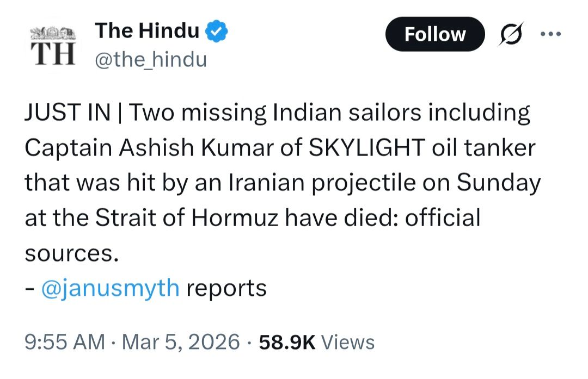Viewport: 588px width, 379px height.
Task: Click the blue verified badge icon
Action: point(217,32)
